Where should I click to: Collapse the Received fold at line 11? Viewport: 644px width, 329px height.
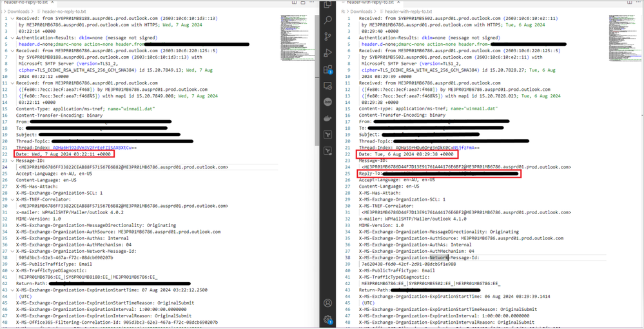point(12,83)
